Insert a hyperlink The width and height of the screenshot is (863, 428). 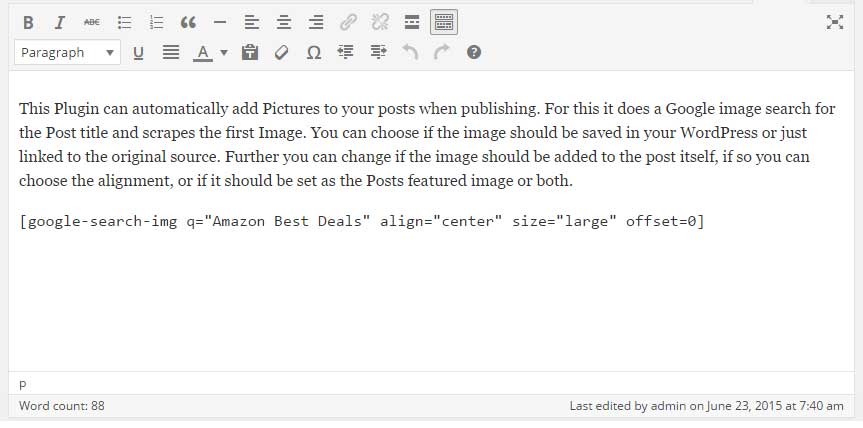[x=348, y=22]
